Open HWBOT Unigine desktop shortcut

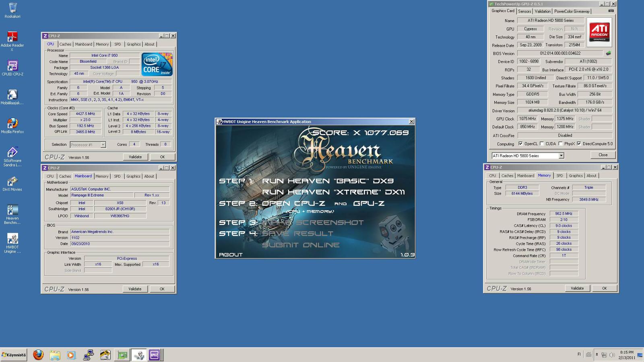[x=12, y=243]
